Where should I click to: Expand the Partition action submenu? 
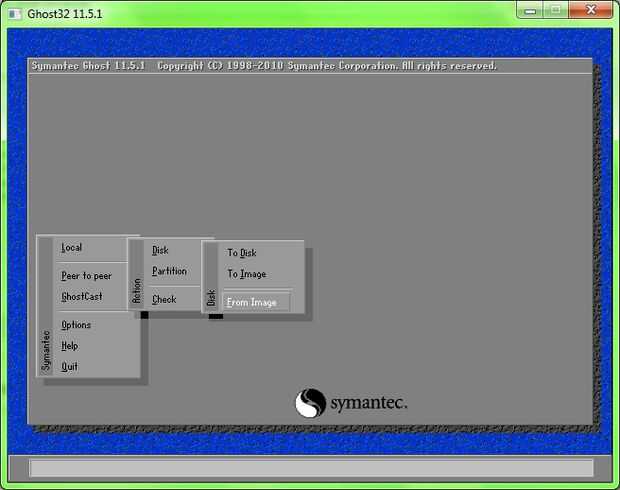point(169,271)
